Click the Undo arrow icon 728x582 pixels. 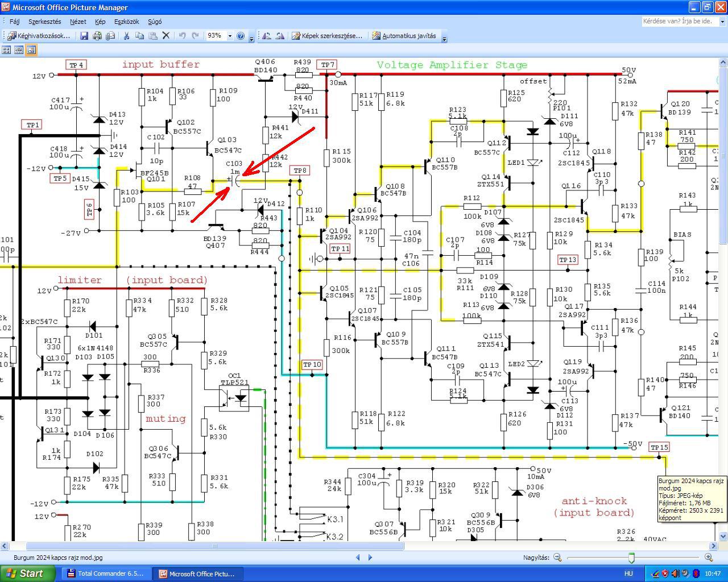point(182,36)
